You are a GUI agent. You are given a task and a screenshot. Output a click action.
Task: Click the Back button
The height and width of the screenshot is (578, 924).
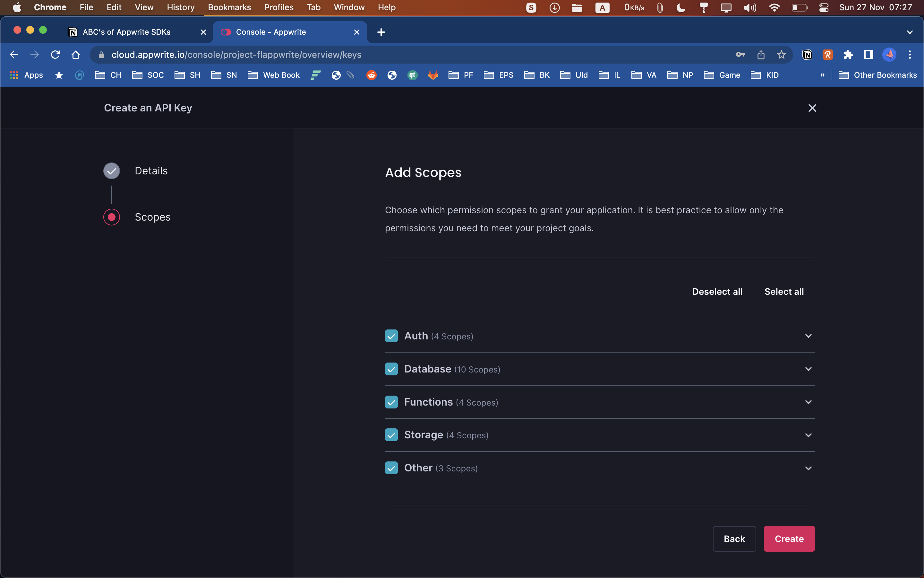[x=734, y=539]
